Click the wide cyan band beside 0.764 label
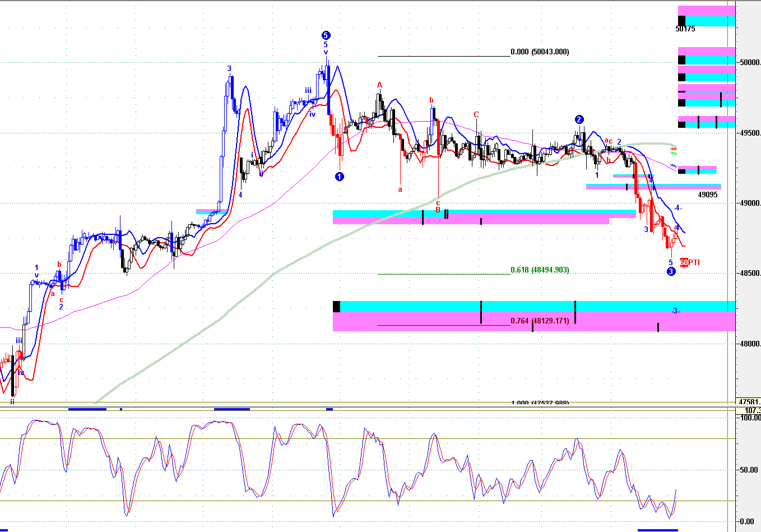Viewport: 761px width, 532px height. [534, 306]
